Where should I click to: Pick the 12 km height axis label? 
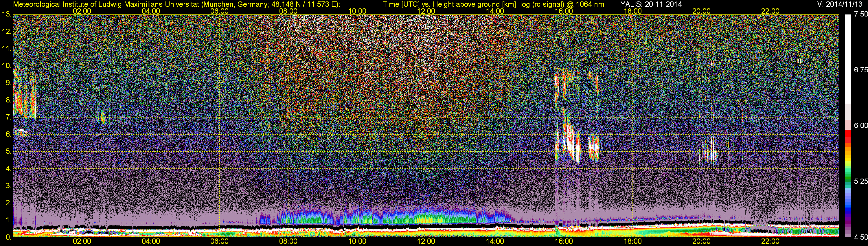6,32
